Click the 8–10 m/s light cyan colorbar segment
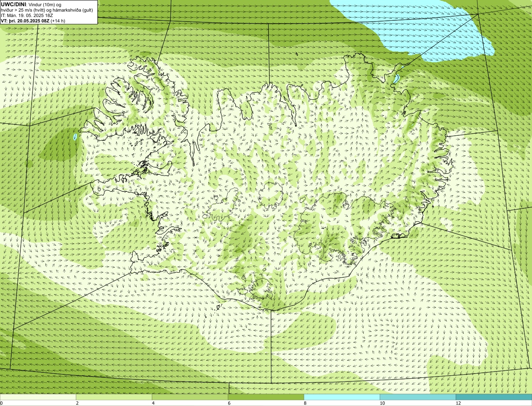532x406 pixels. [x=342, y=397]
